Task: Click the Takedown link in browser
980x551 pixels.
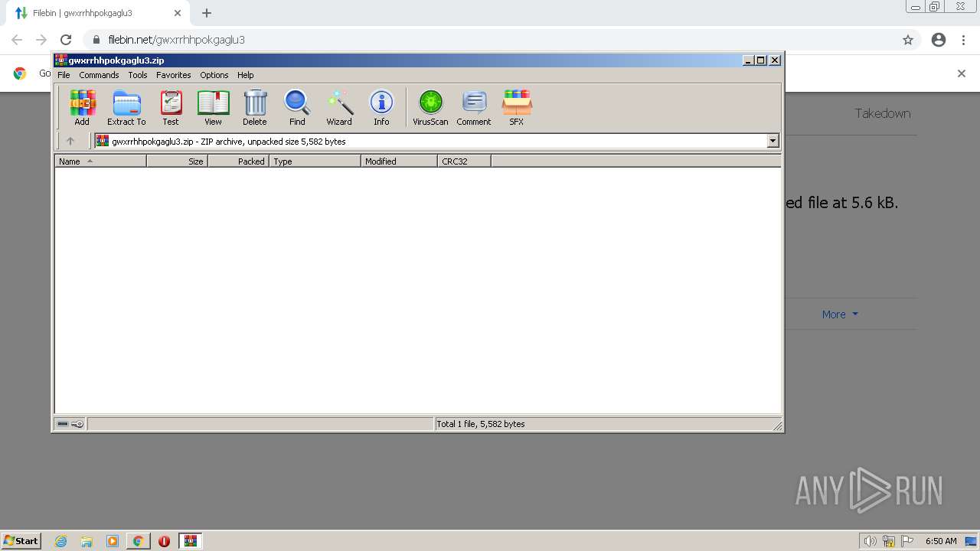Action: pos(883,113)
